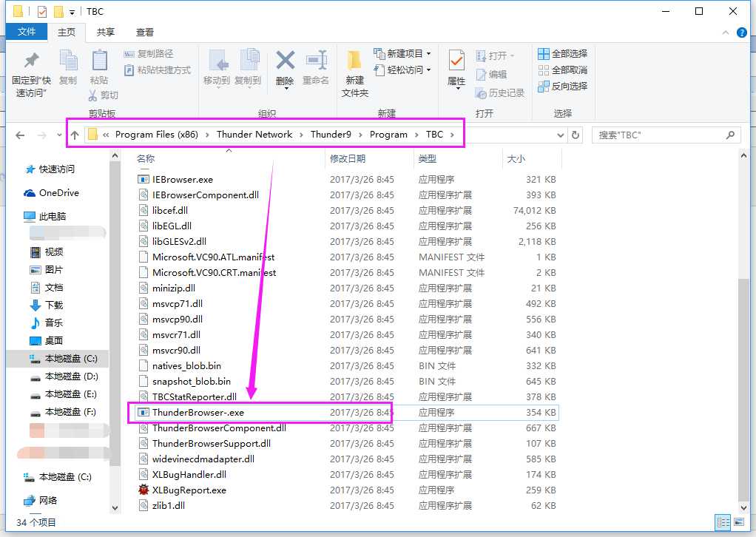Click Thunder9 breadcrumb in address bar
756x537 pixels.
pyautogui.click(x=331, y=135)
